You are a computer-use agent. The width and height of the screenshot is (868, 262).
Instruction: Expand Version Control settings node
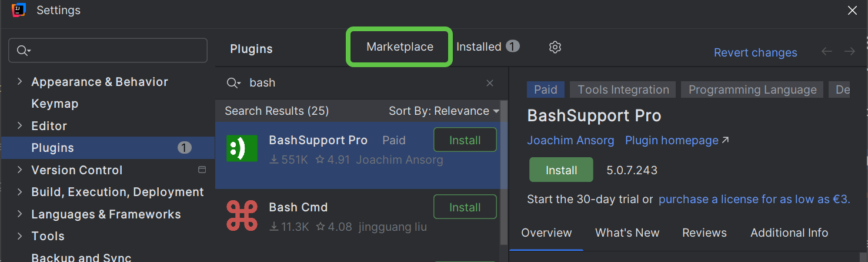point(20,170)
